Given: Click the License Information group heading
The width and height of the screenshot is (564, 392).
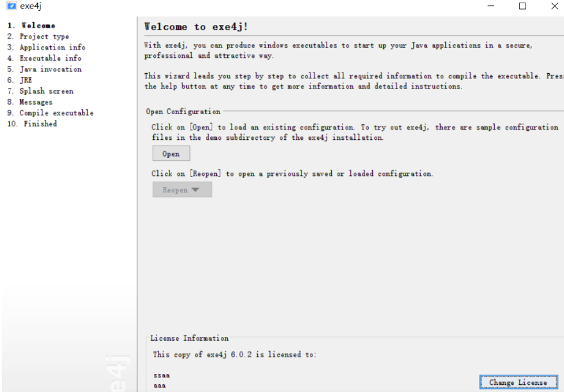Looking at the screenshot, I should (189, 338).
